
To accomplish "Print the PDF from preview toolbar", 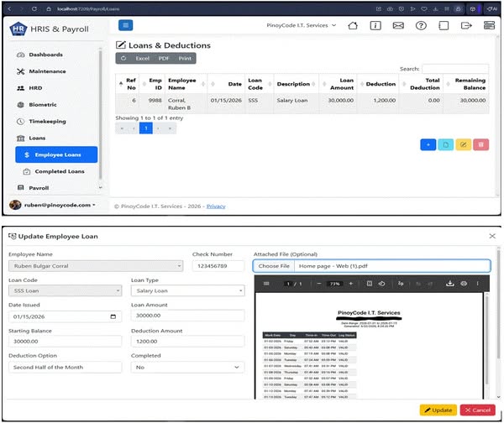I will click(x=464, y=284).
